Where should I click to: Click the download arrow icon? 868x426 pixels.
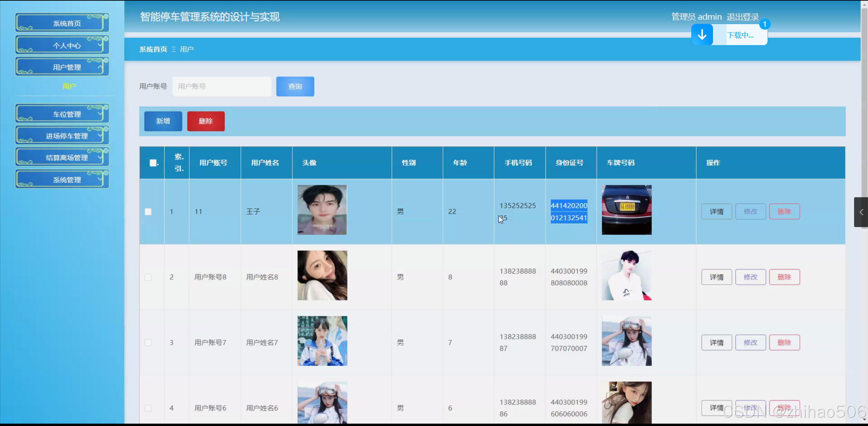[702, 35]
